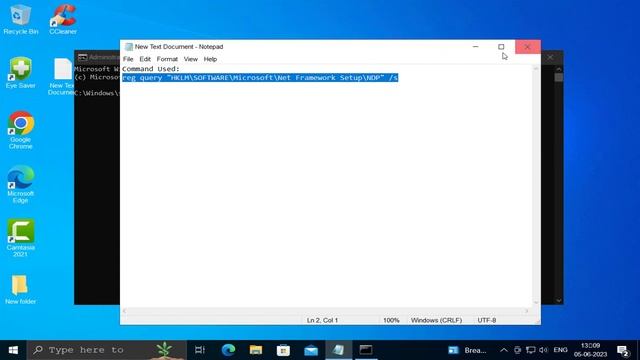Screen dimensions: 640x360
Task: Open the Windows Start menu
Action: [13, 350]
